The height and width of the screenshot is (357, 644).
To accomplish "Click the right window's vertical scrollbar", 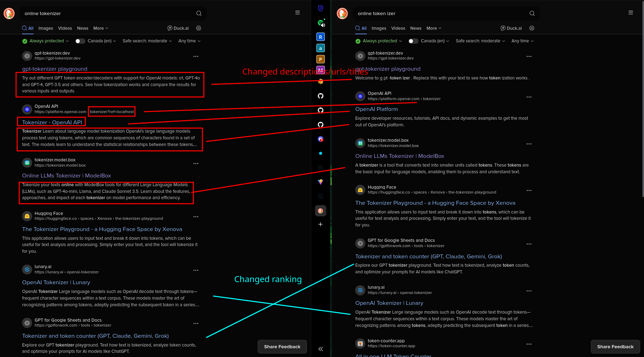I will point(643,100).
